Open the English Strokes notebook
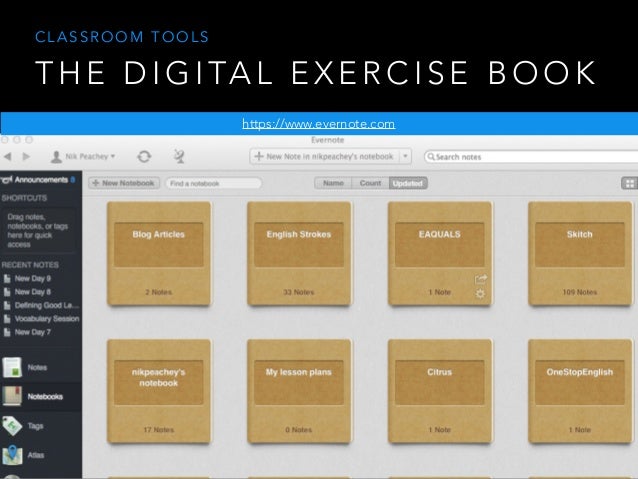 point(299,254)
